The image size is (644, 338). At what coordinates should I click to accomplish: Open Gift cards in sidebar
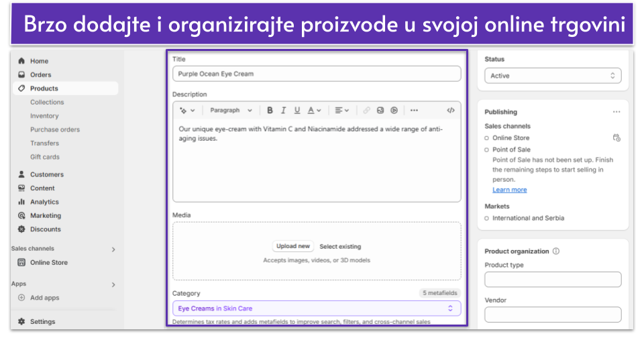tap(45, 157)
